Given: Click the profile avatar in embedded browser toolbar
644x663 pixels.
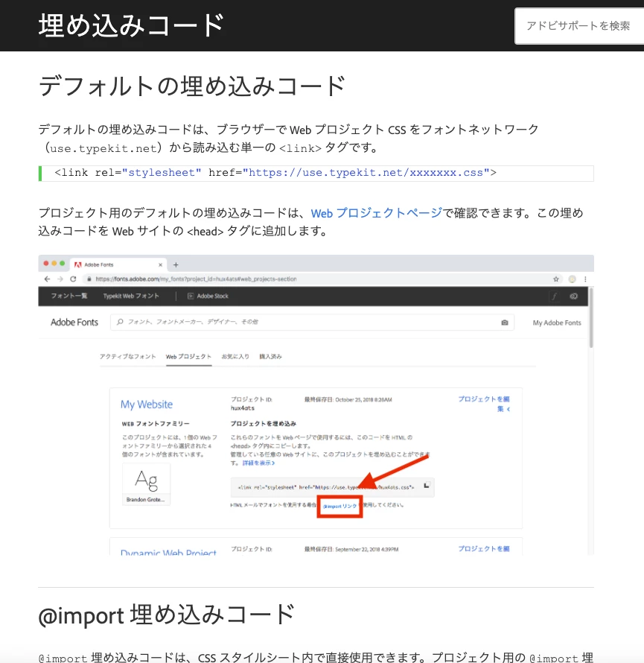Looking at the screenshot, I should pyautogui.click(x=573, y=279).
